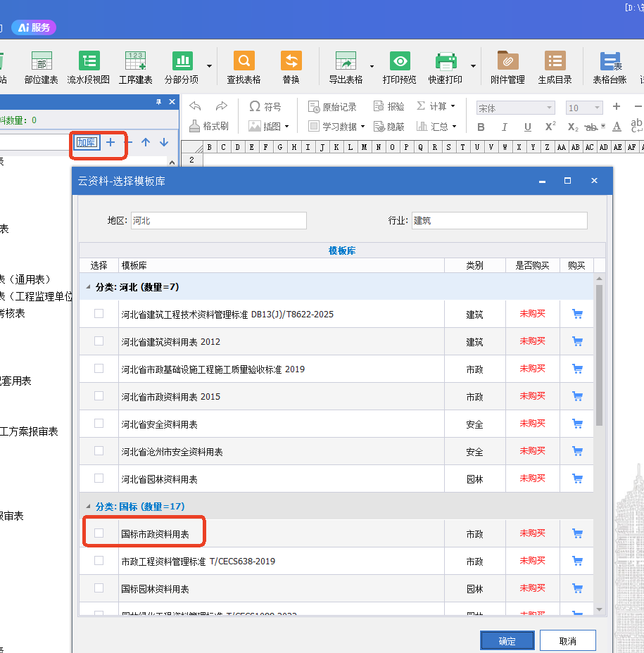Viewport: 644px width, 653px height.
Task: Open 打印预览 print preview
Action: pyautogui.click(x=400, y=68)
